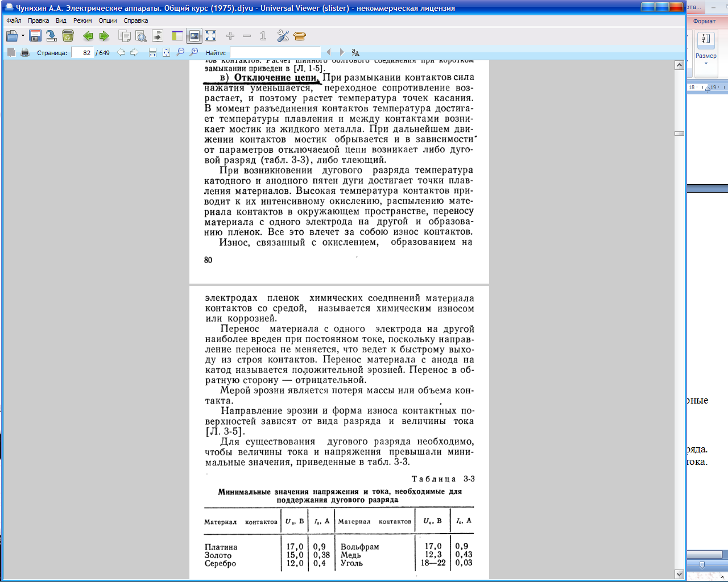Click the 'Вольфрам' table row label
This screenshot has height=582, width=728.
click(x=359, y=547)
